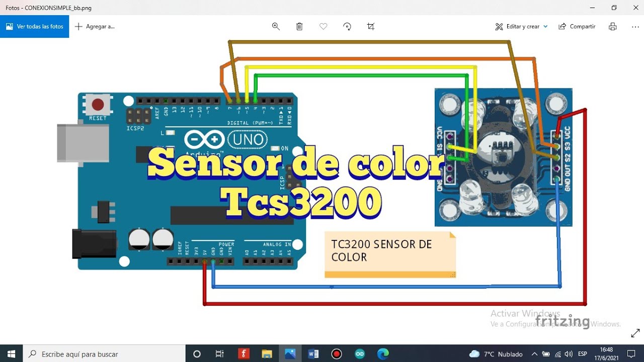This screenshot has width=644, height=362.
Task: Click the ESP language indicator
Action: tap(583, 354)
